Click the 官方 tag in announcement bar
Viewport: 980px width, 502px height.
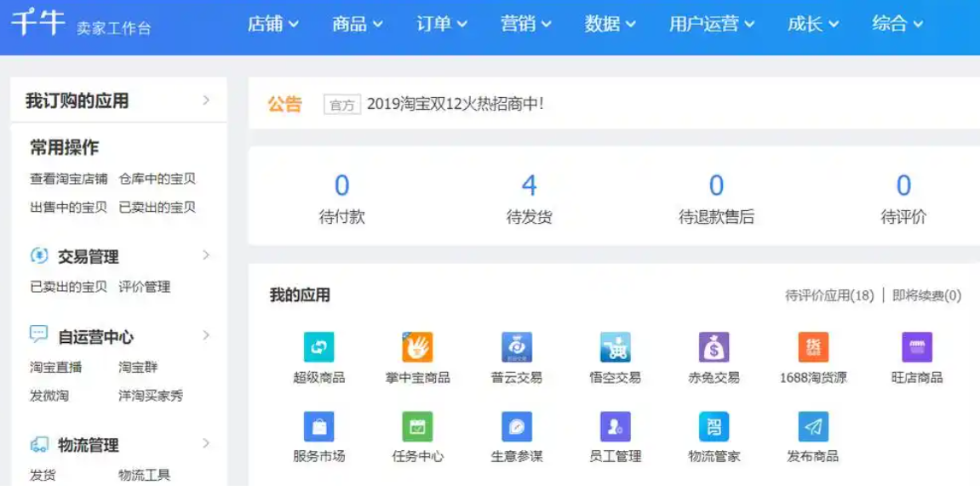click(342, 105)
